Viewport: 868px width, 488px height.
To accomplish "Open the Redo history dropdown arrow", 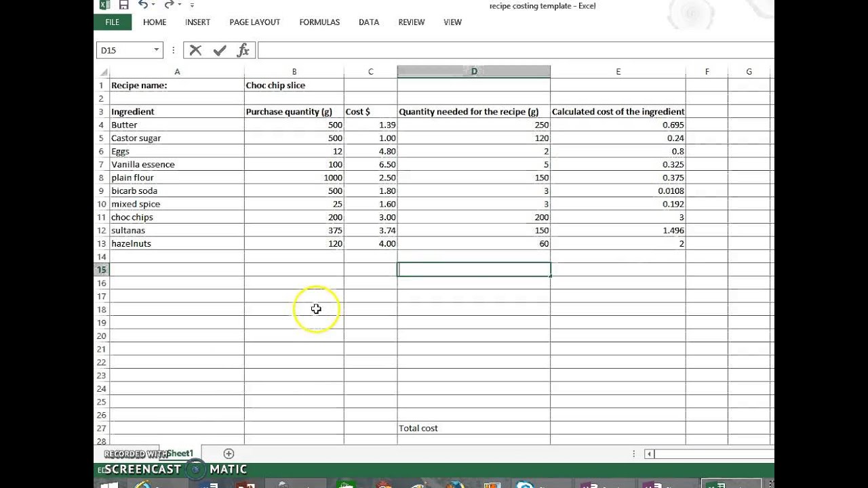I will [179, 5].
